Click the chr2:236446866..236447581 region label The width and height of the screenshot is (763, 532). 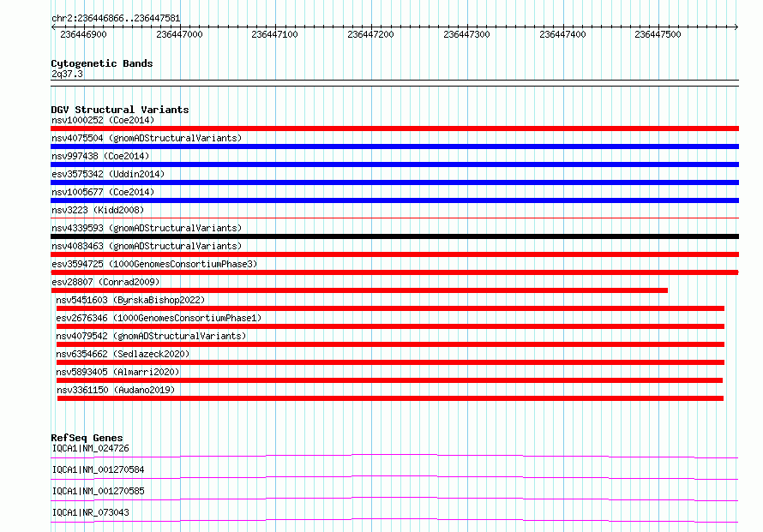(x=116, y=18)
